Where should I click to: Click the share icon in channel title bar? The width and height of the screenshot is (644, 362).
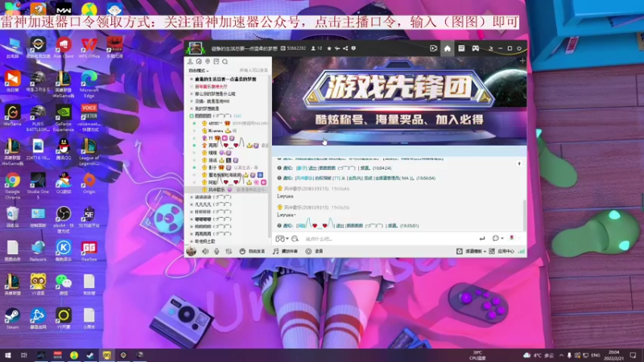pos(345,48)
